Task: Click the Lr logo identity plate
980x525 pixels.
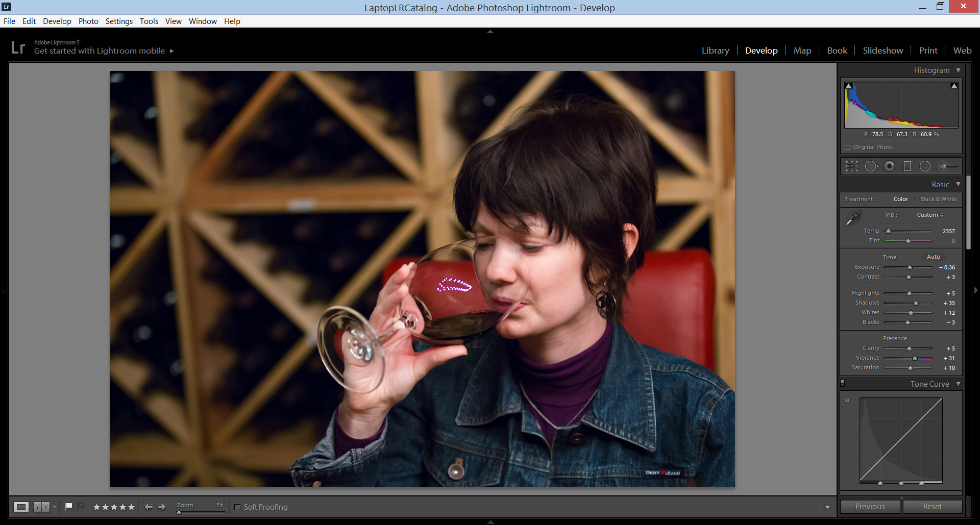Action: (18, 47)
